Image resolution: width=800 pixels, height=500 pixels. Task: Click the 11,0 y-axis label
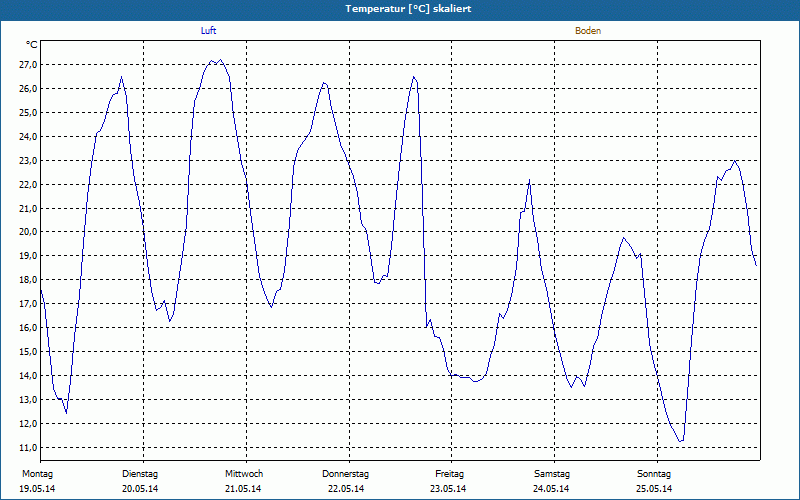click(28, 447)
